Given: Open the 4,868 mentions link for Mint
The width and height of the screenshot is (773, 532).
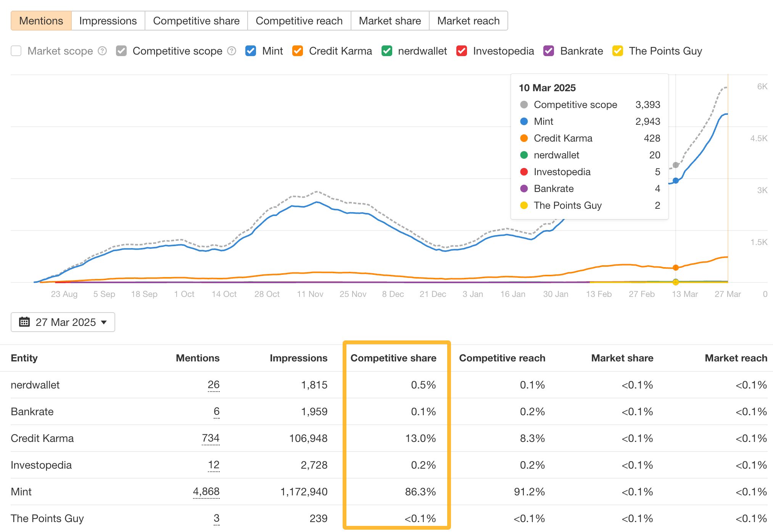Looking at the screenshot, I should (206, 492).
